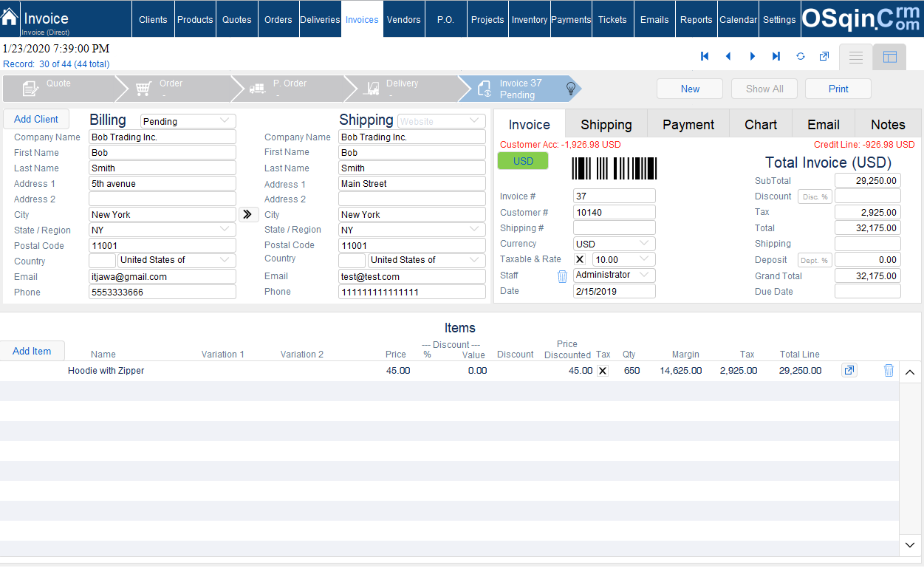Open shipping Country dropdown

click(427, 260)
